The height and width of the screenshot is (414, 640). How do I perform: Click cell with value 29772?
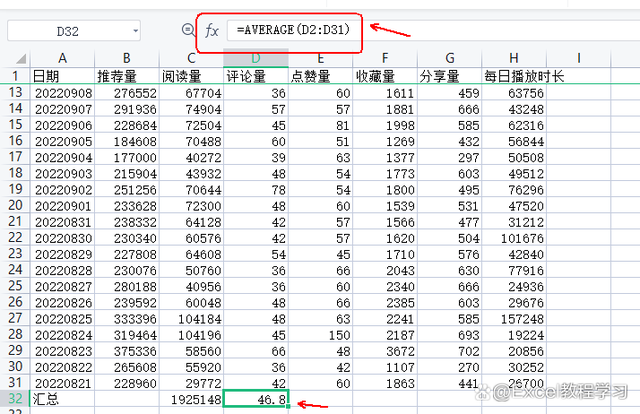[x=191, y=383]
